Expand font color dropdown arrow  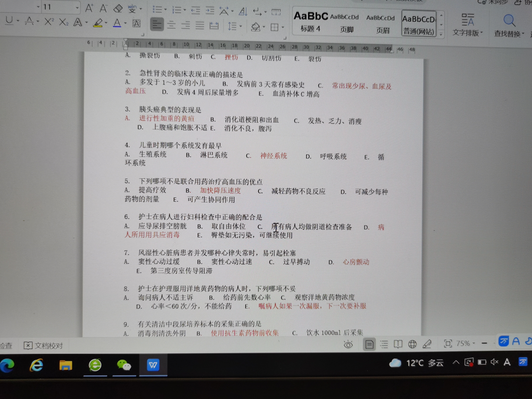[x=125, y=23]
